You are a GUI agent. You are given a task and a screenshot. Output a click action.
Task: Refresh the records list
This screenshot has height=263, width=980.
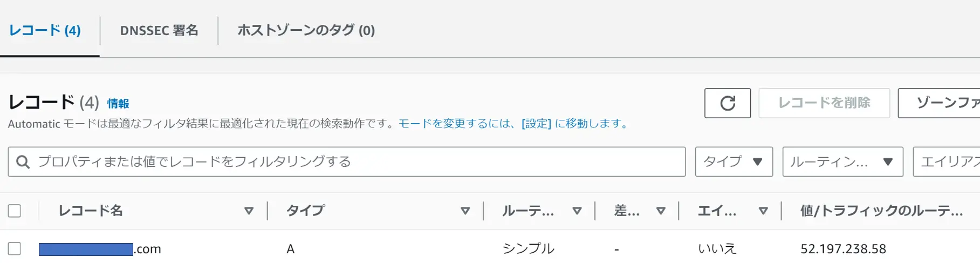click(727, 103)
